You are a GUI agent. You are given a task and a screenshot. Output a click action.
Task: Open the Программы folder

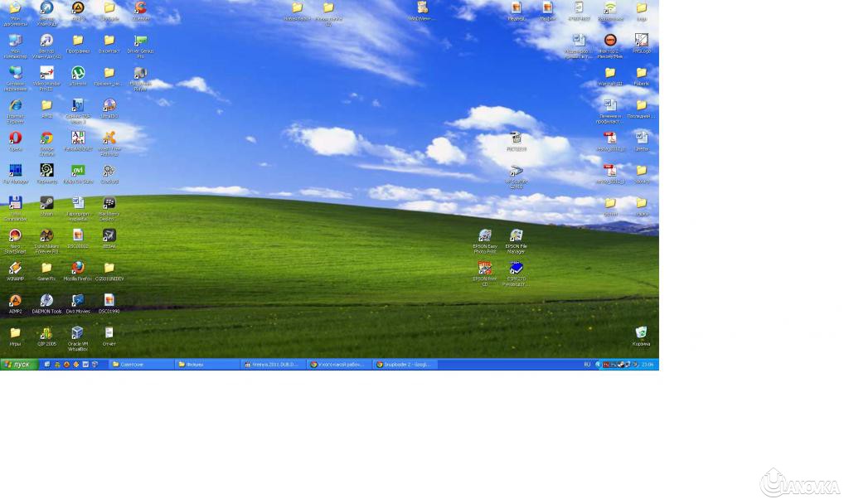point(78,45)
